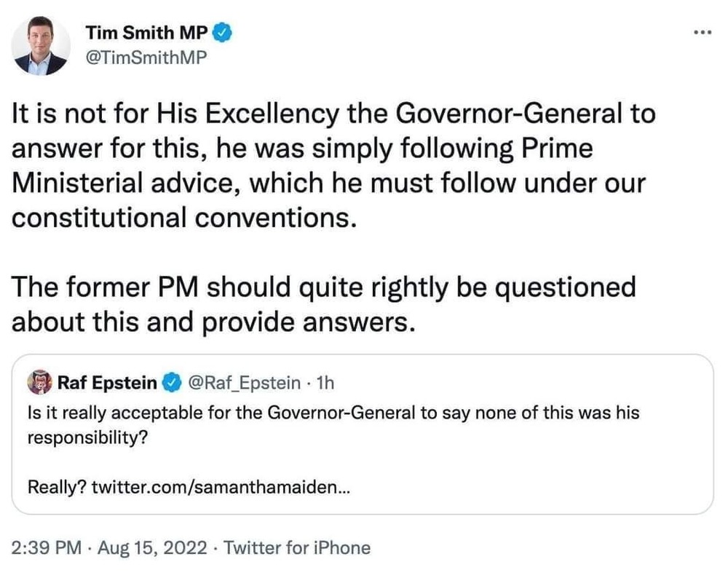Screen dimensions: 728x583
Task: Click Tim Smith's profile photo
Action: [x=41, y=46]
